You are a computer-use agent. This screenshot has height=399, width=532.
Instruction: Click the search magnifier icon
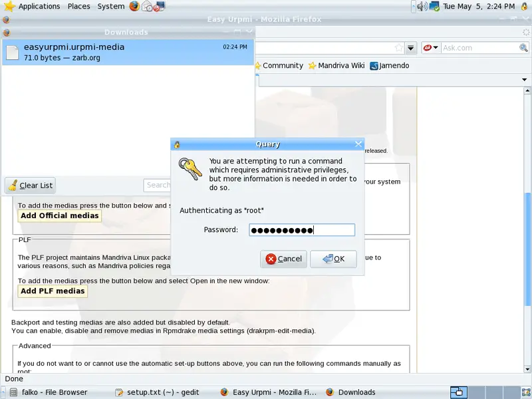(x=523, y=48)
